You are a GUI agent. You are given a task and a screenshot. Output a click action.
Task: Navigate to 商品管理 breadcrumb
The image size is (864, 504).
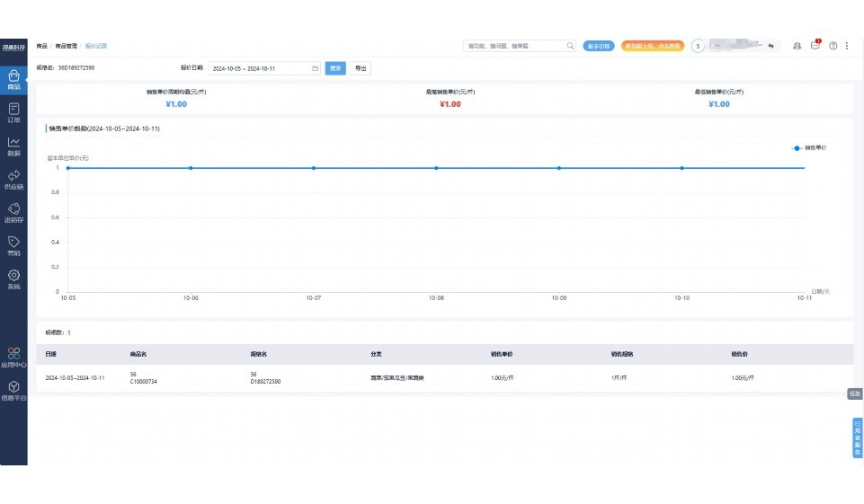[66, 46]
